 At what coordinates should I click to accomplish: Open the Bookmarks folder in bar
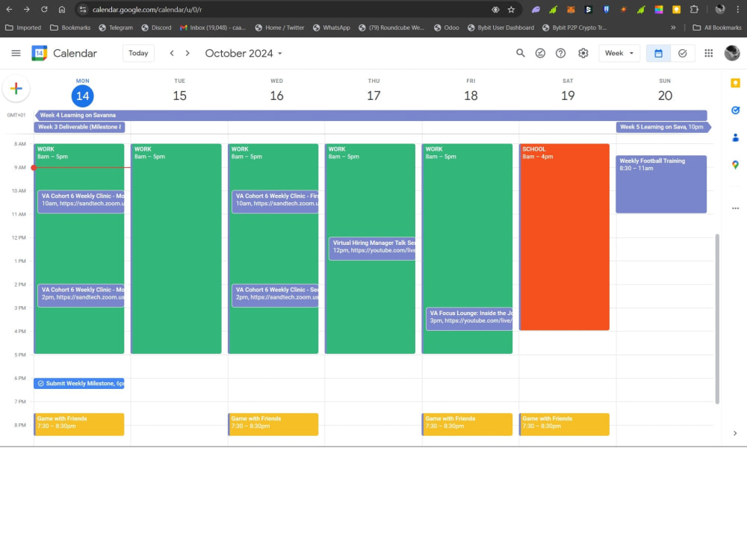(x=70, y=28)
